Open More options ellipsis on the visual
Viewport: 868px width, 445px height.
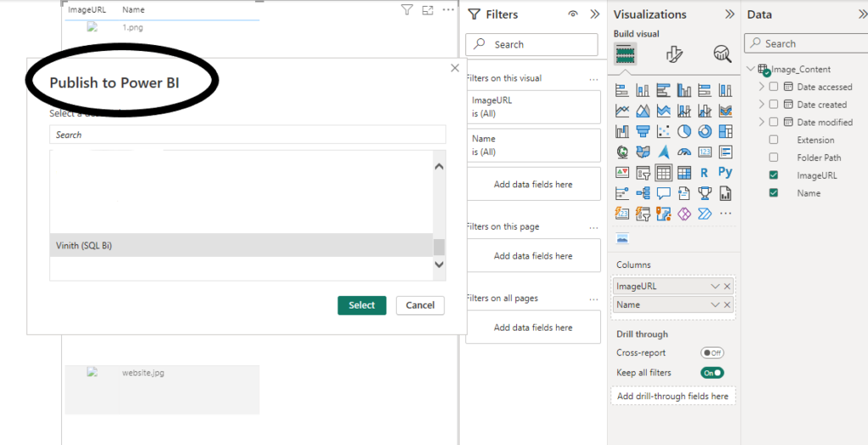tap(448, 10)
